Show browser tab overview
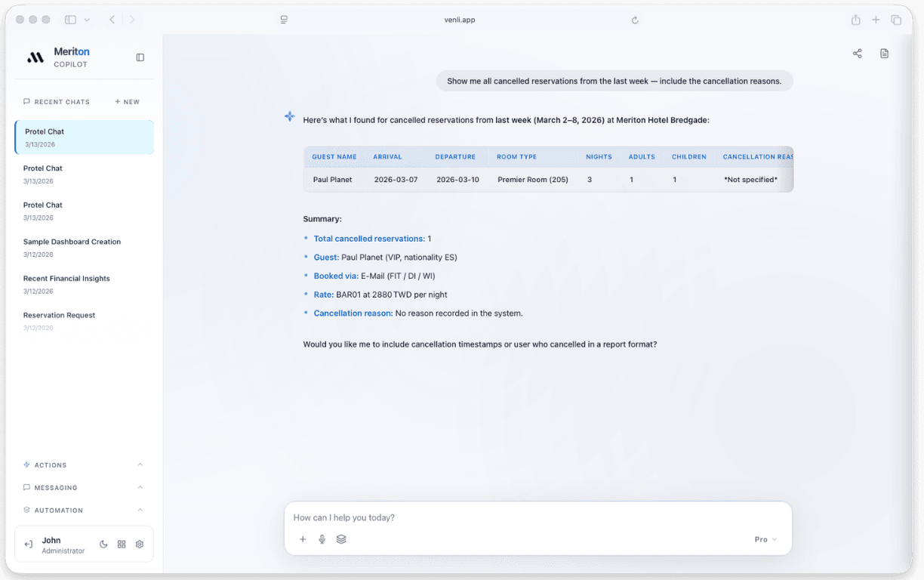The image size is (924, 580). coord(896,20)
